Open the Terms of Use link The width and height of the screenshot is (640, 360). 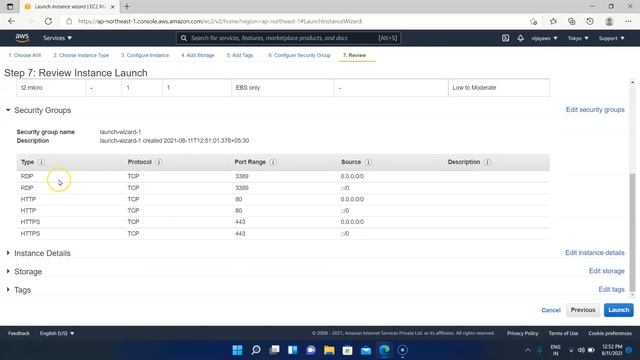(x=563, y=333)
